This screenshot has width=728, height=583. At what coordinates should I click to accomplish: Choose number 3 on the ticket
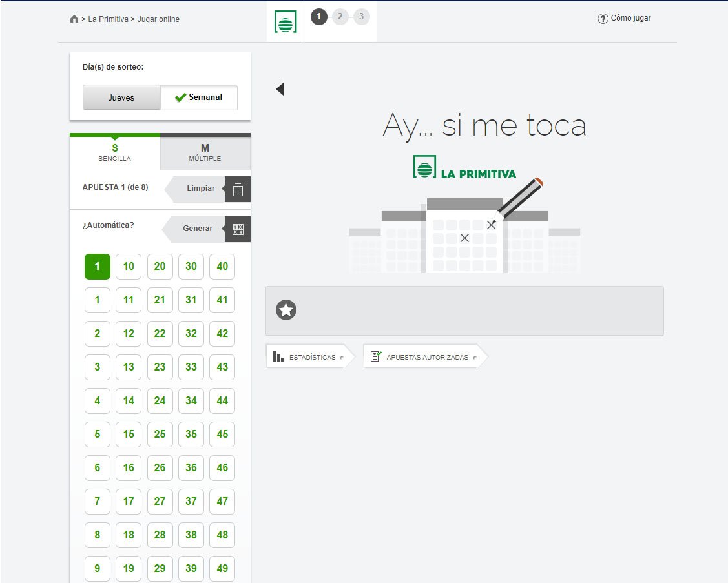pyautogui.click(x=98, y=367)
